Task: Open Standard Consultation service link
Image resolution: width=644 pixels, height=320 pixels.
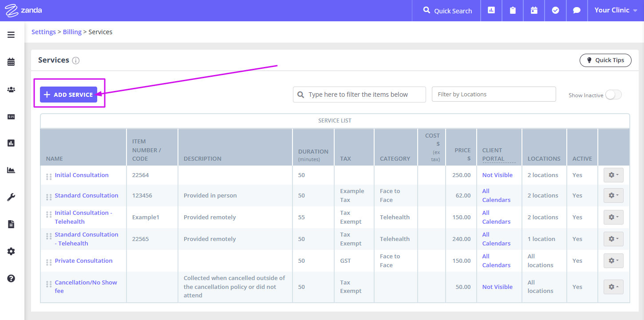Action: 87,196
